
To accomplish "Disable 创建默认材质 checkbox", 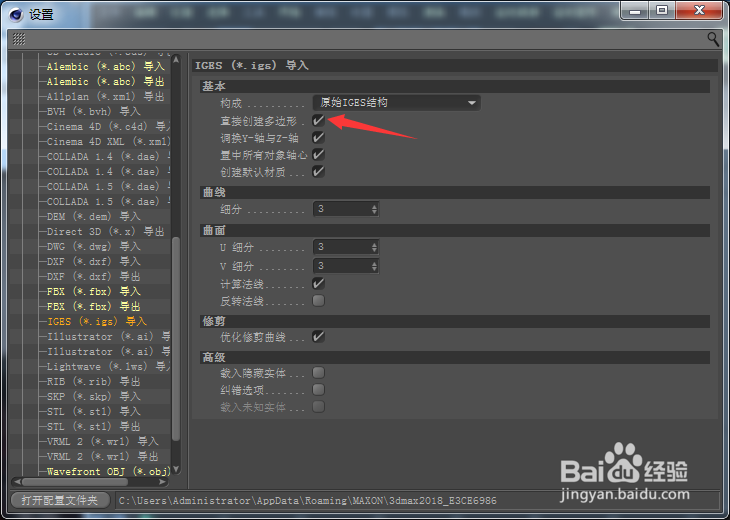I will [x=318, y=172].
